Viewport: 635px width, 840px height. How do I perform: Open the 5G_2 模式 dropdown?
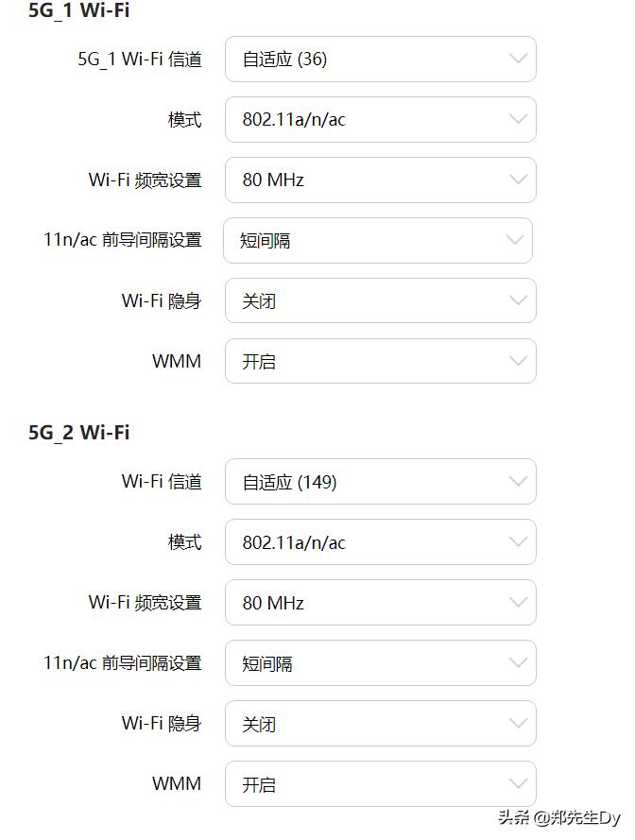point(380,542)
